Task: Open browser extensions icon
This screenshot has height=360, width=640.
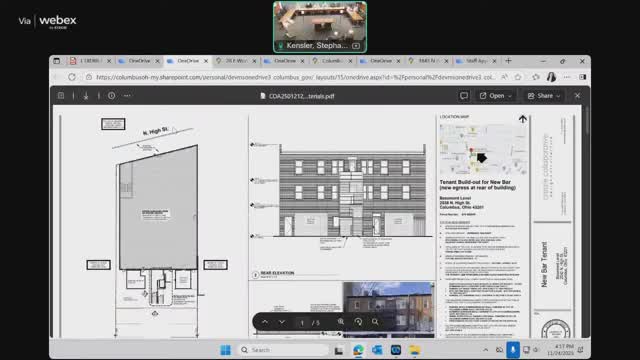Action: click(536, 77)
